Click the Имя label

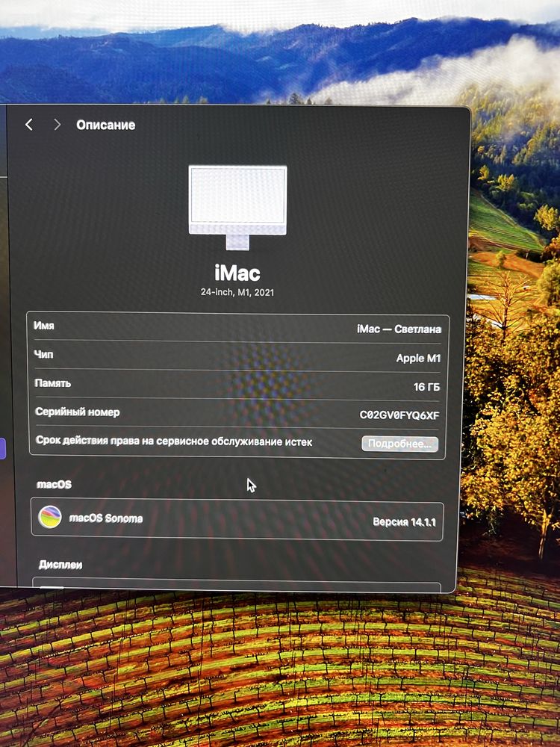pyautogui.click(x=44, y=326)
